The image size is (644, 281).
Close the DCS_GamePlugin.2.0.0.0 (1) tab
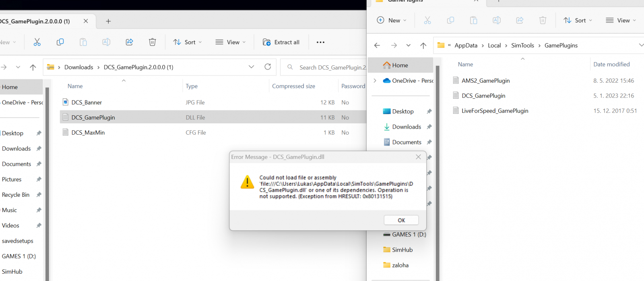[86, 21]
